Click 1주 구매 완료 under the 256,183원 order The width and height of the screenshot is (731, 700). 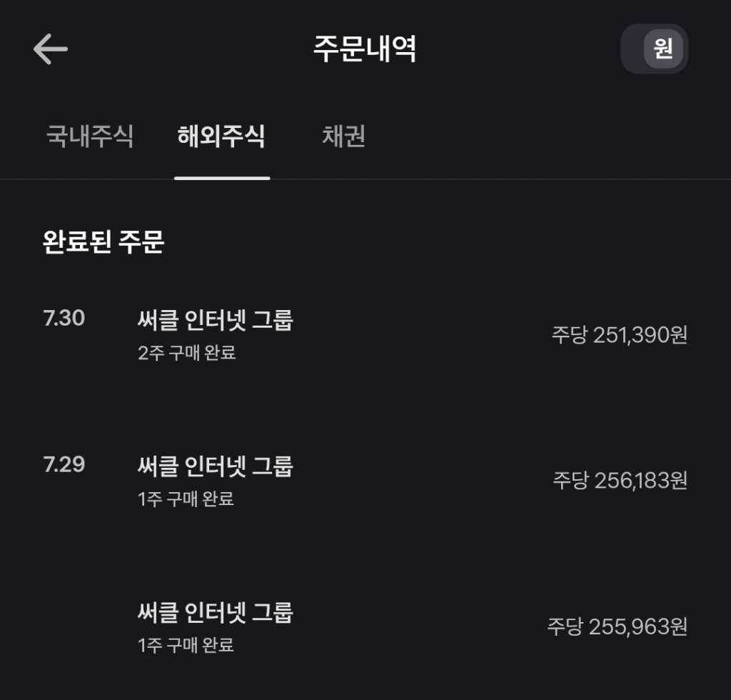[186, 499]
